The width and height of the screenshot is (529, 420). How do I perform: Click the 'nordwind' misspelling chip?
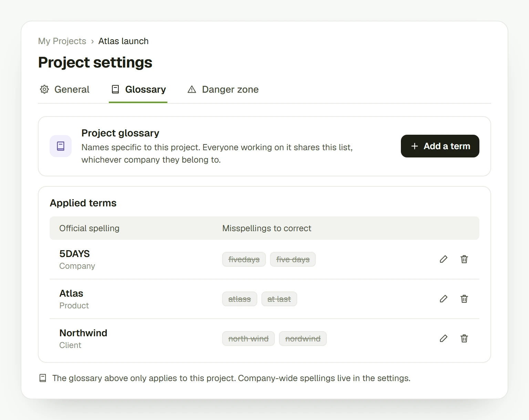[x=303, y=339]
